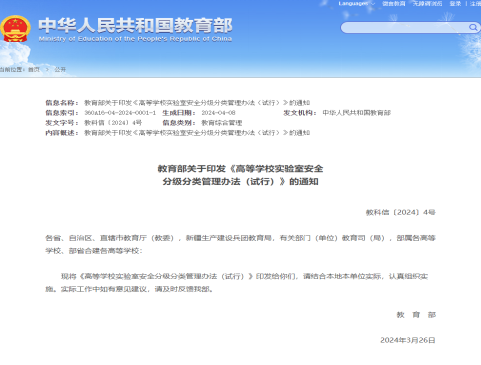Viewport: 481px width, 365px height.
Task: Click the 登录 login link
Action: point(455,4)
